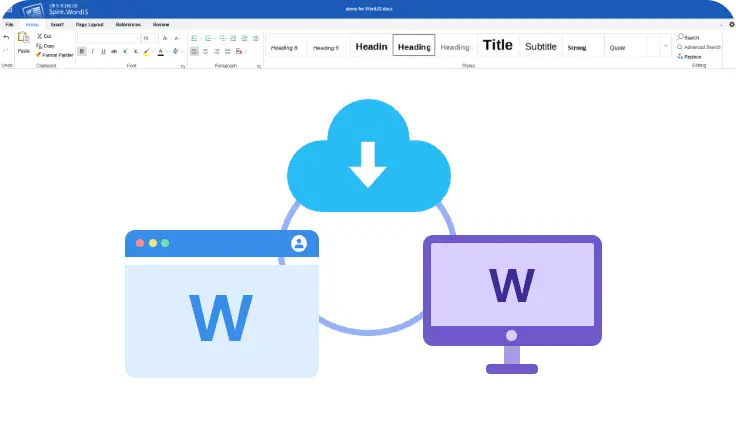736x424 pixels.
Task: Align the paragraph right
Action: pyautogui.click(x=216, y=51)
